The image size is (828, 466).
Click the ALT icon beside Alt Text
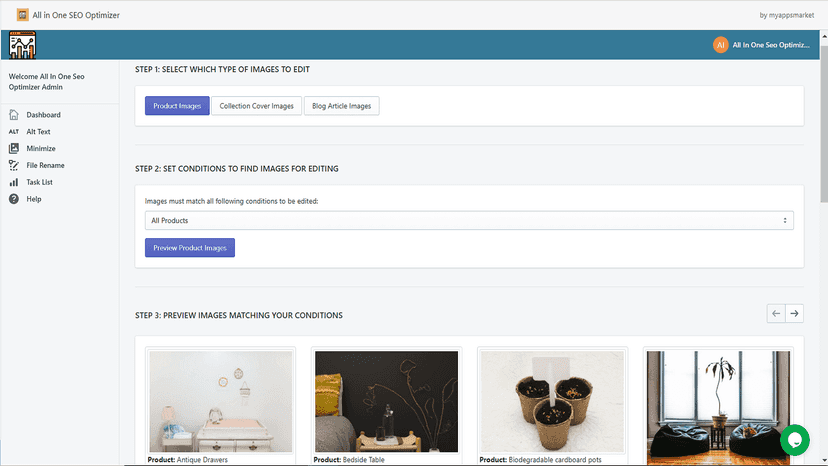(x=14, y=132)
